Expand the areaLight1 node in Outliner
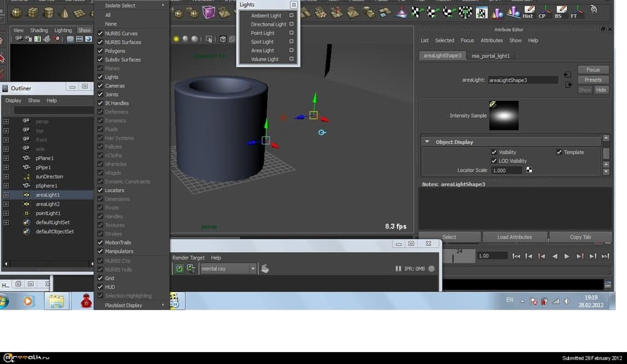 click(6, 195)
